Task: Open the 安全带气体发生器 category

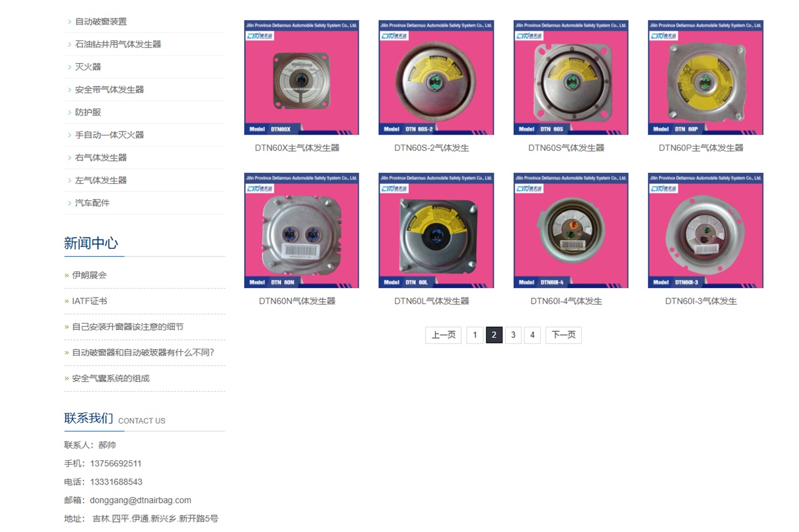Action: [110, 89]
